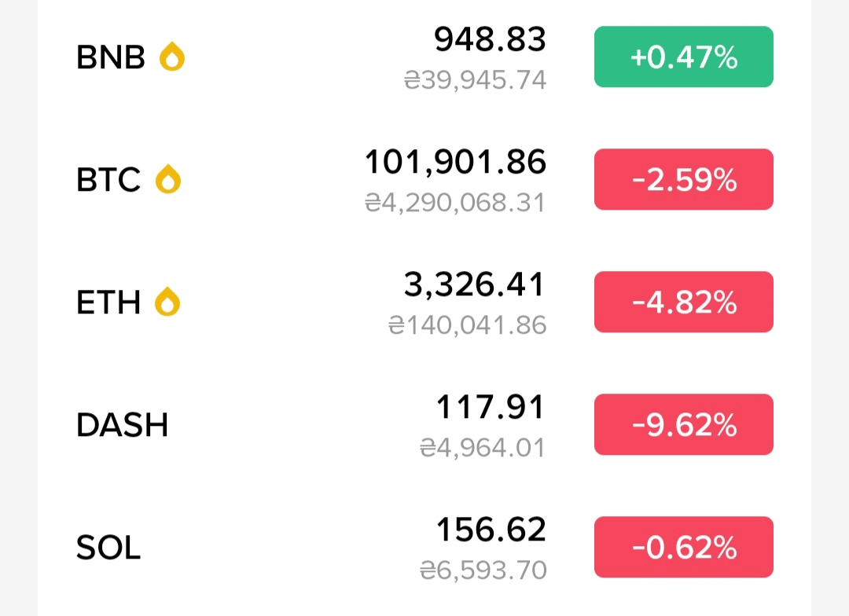Tap the red -2.59% change badge
This screenshot has height=616, width=849.
pos(683,180)
